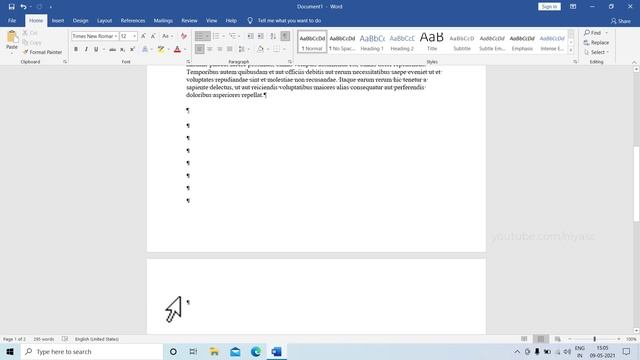
Task: Click the Type here to search box
Action: click(x=91, y=351)
